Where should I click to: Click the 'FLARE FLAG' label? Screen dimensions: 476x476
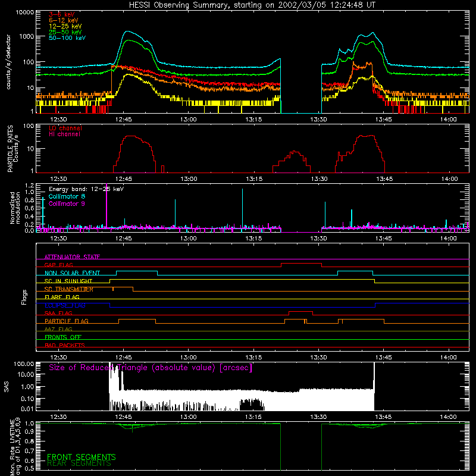tap(62, 297)
